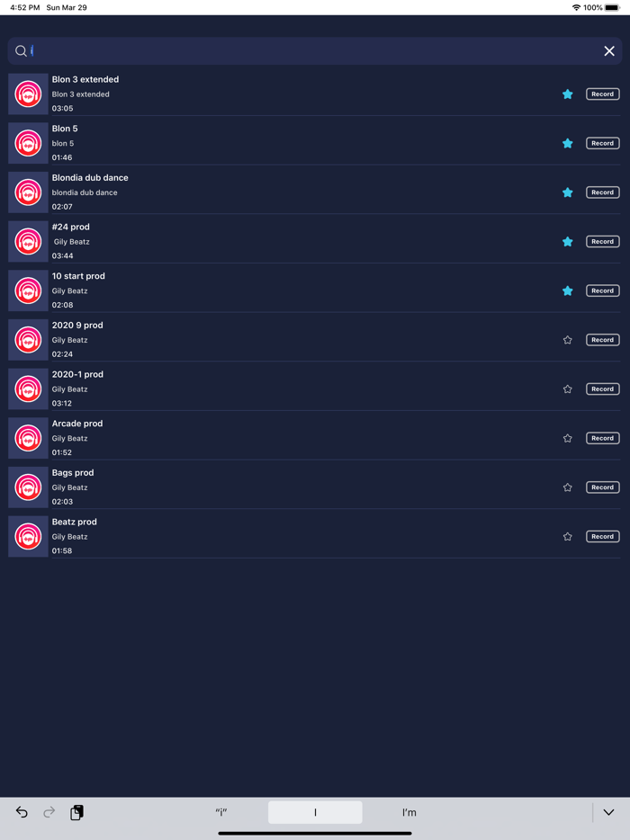This screenshot has height=840, width=630.
Task: Click the Wi-Fi icon in status bar
Action: (575, 7)
